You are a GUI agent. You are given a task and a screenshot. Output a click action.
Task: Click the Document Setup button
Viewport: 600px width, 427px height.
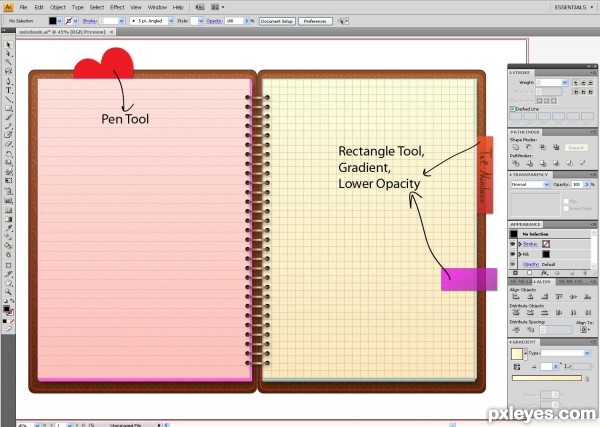point(277,21)
